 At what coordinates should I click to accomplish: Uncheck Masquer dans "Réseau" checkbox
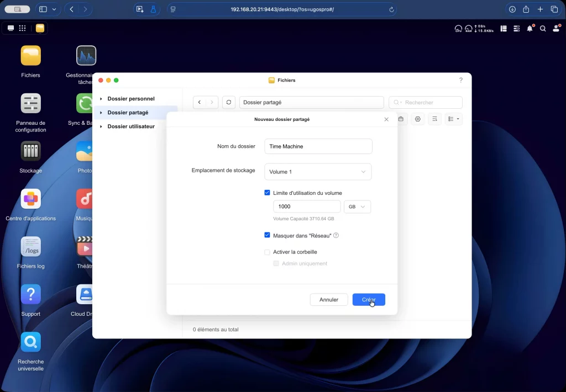click(268, 235)
